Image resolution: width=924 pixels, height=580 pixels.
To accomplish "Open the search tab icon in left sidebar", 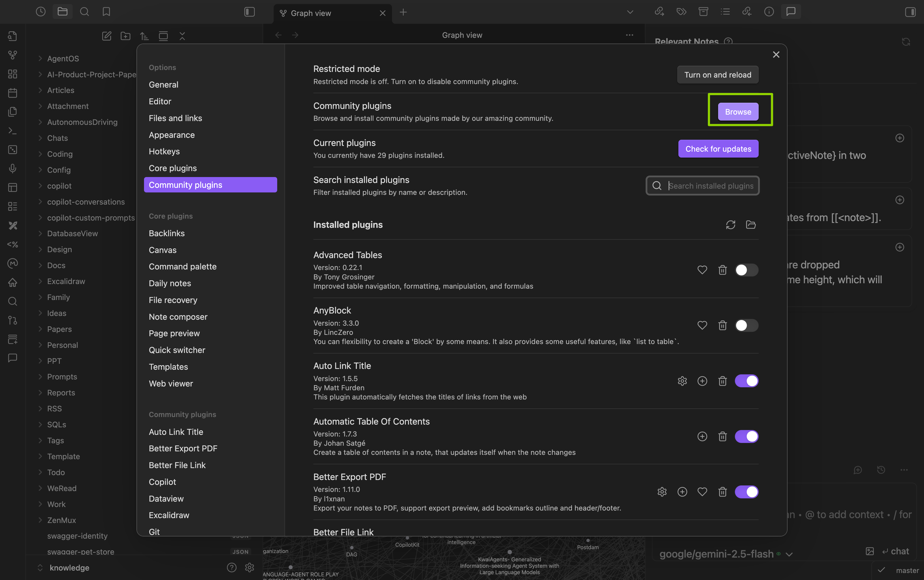I will pyautogui.click(x=84, y=12).
